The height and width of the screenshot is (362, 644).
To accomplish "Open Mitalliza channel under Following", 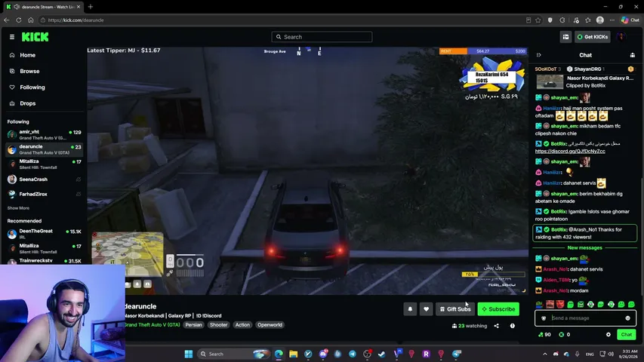I will (x=45, y=164).
